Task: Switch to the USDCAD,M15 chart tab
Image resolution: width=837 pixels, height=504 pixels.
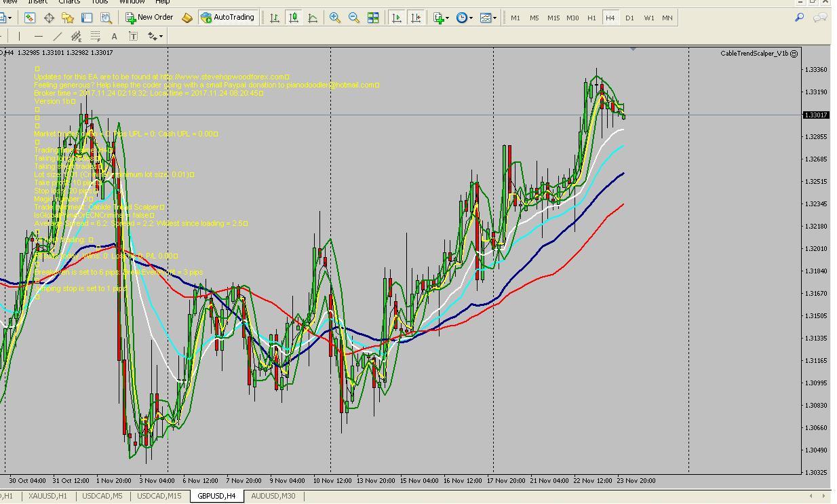Action: coord(159,496)
